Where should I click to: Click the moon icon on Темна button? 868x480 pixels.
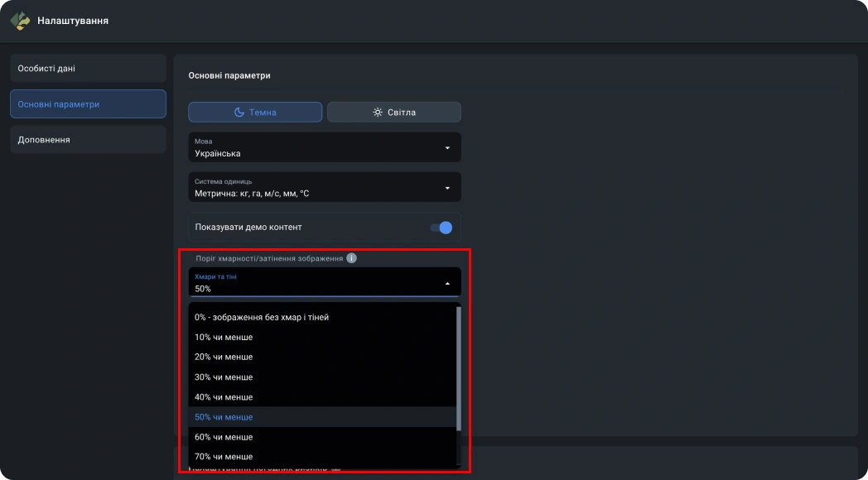(x=239, y=113)
